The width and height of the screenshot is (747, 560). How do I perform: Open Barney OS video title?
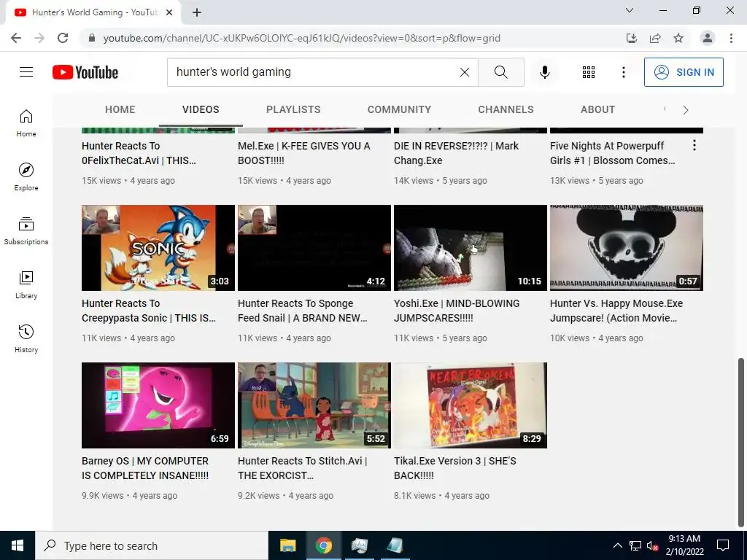[x=145, y=468]
